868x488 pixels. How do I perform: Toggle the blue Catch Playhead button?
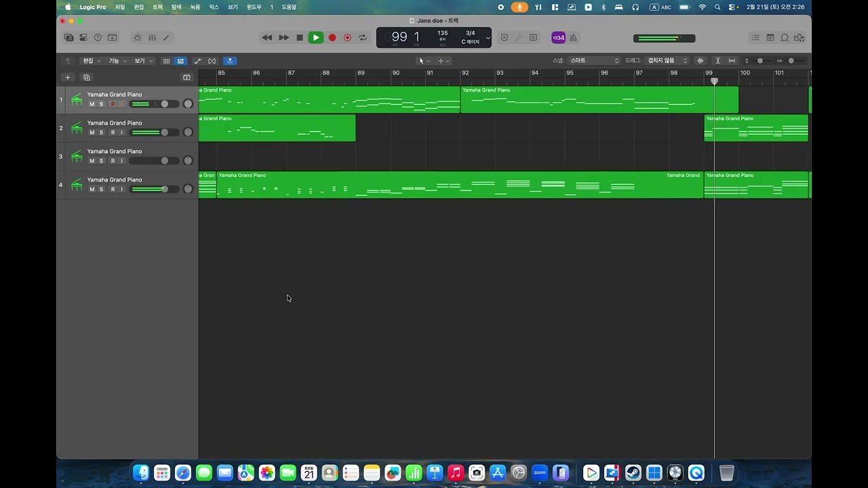point(230,61)
